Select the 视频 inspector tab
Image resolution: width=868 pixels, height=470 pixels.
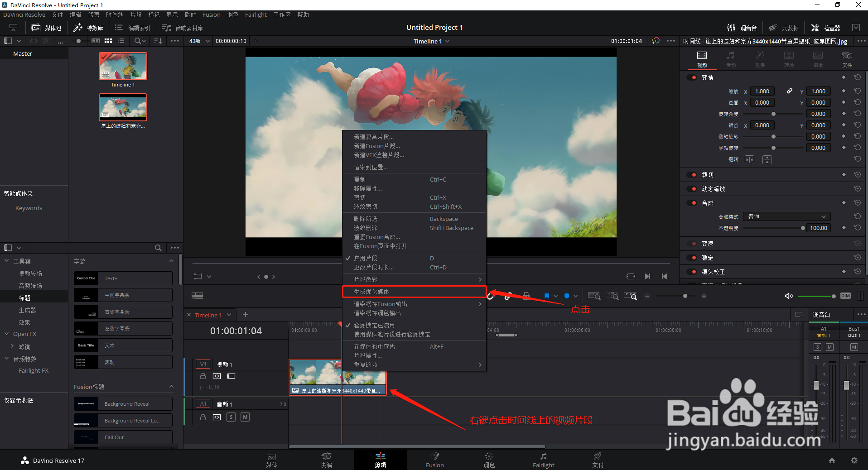(702, 59)
